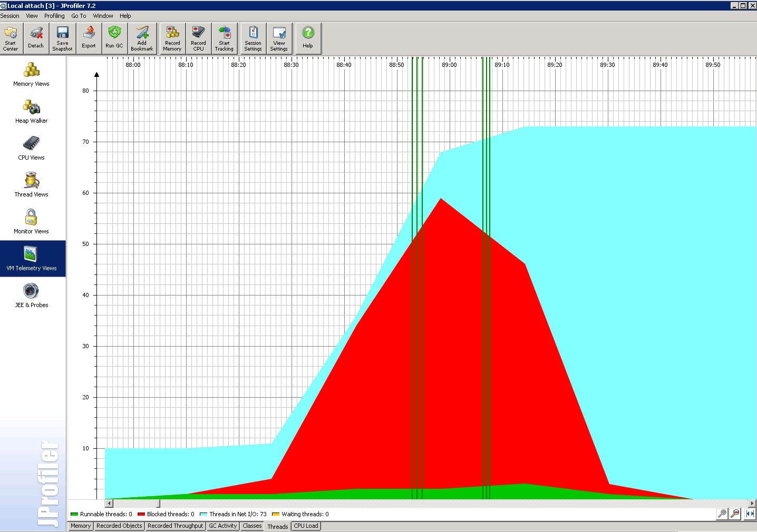Screen dimensions: 757x532
Task: Add a bookmark to the timeline
Action: [142, 38]
